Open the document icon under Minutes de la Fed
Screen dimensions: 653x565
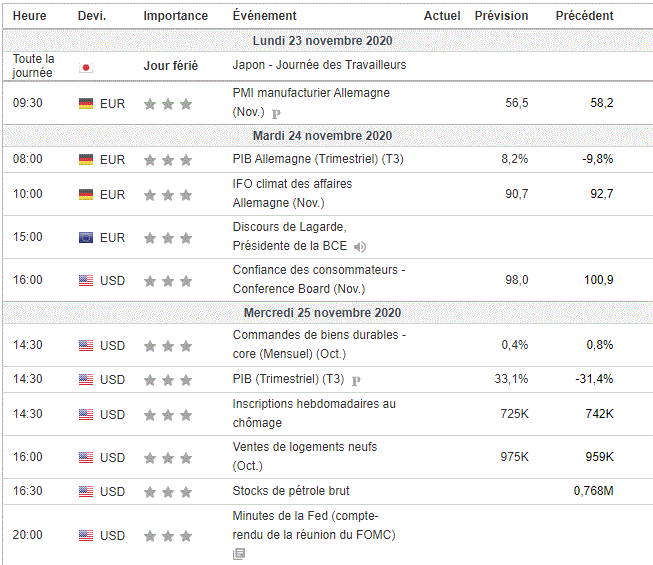point(238,553)
